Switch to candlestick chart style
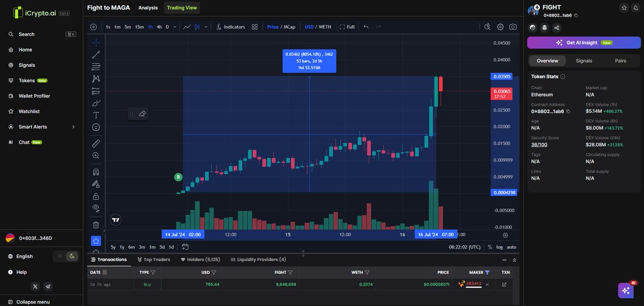This screenshot has width=644, height=306. (x=197, y=27)
